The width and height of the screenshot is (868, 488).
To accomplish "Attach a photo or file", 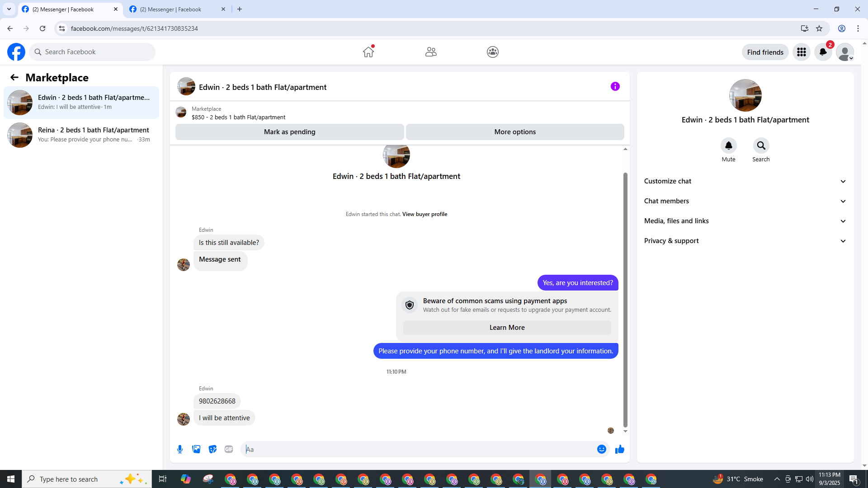I will click(196, 449).
